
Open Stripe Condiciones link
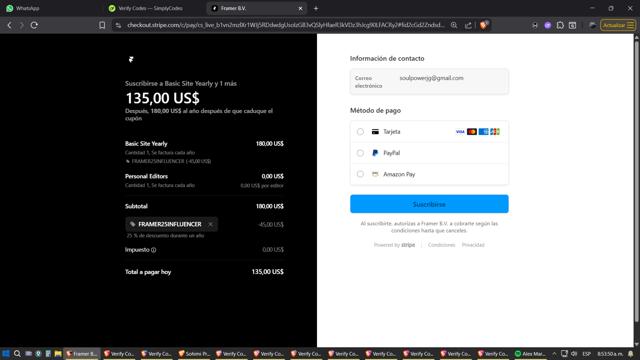point(441,245)
